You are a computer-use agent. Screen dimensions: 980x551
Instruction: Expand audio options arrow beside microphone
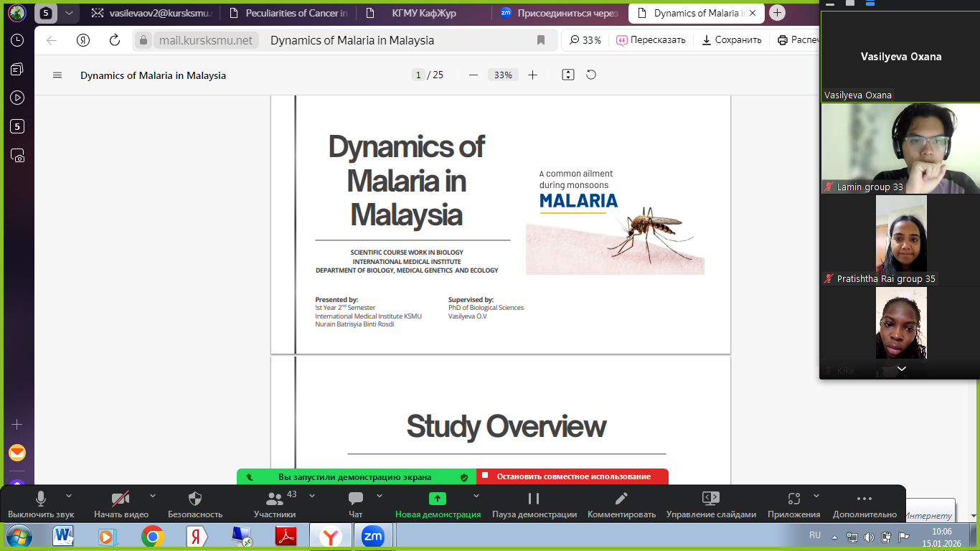(x=69, y=496)
